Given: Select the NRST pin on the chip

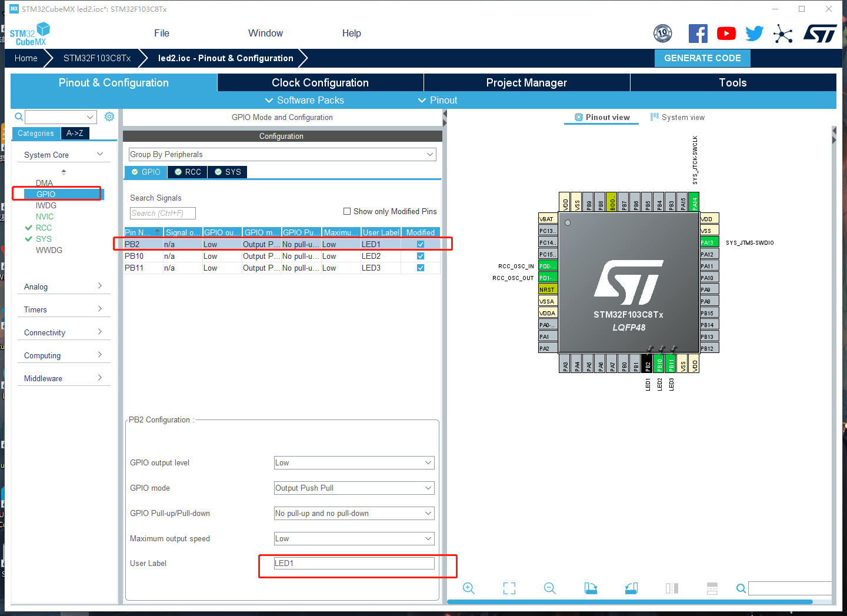Looking at the screenshot, I should (548, 289).
